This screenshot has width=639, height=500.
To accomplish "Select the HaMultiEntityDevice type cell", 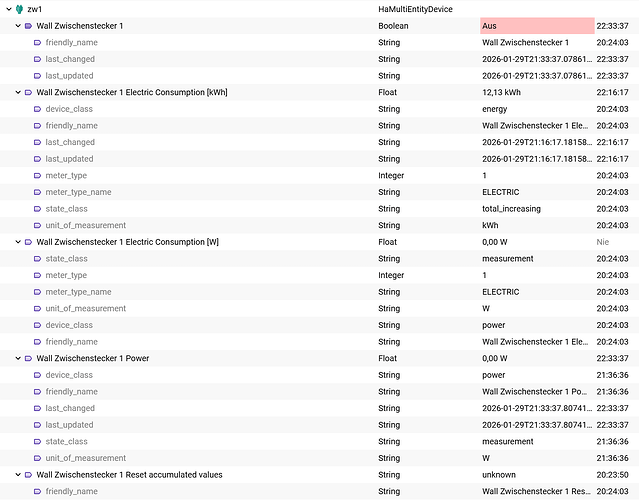I will coord(415,9).
